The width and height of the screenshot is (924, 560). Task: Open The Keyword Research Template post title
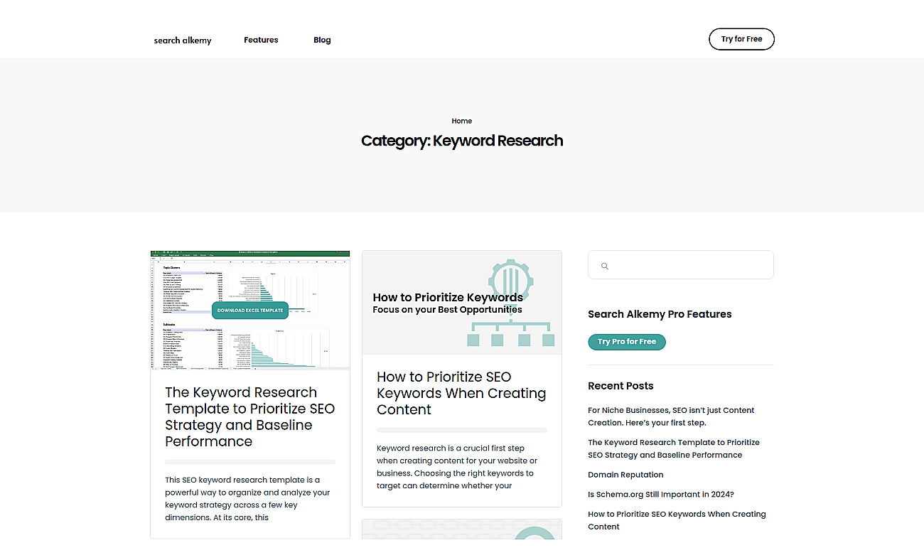pos(249,416)
